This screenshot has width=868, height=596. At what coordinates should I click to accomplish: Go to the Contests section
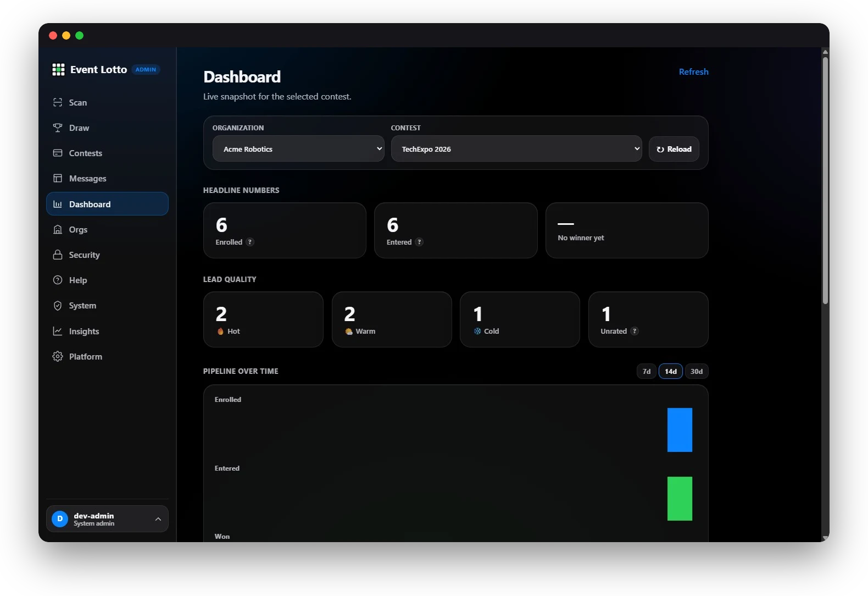point(107,153)
